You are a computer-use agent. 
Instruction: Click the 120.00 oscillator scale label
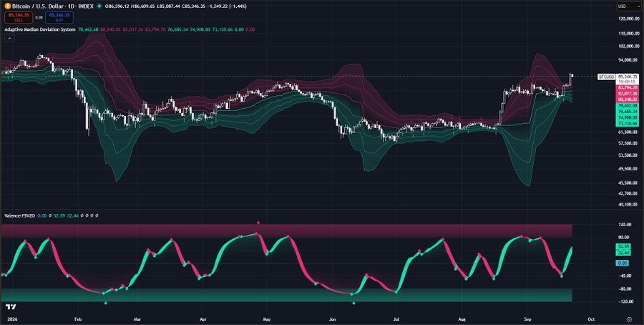point(625,224)
